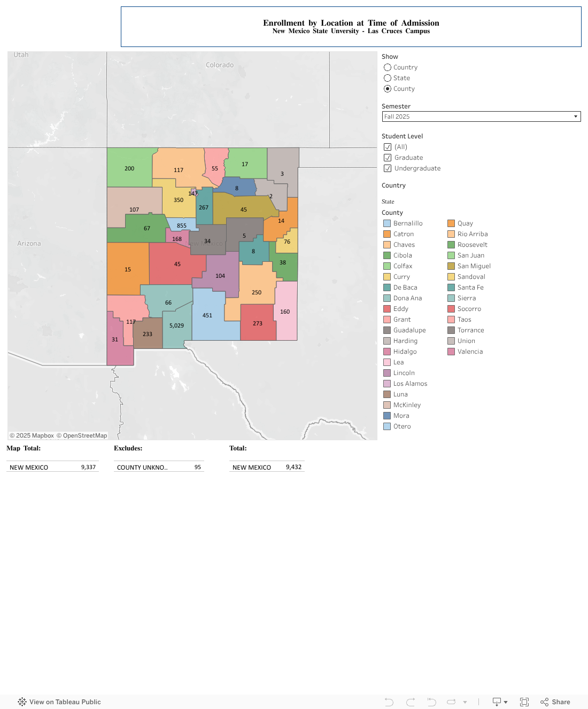Select Torrance in the county legend
Screen dimensions: 588x709
click(x=471, y=330)
